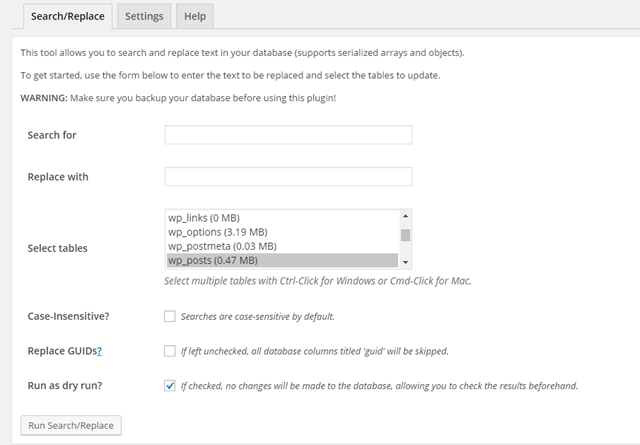Select the wp_options table
640x445 pixels.
(x=282, y=232)
